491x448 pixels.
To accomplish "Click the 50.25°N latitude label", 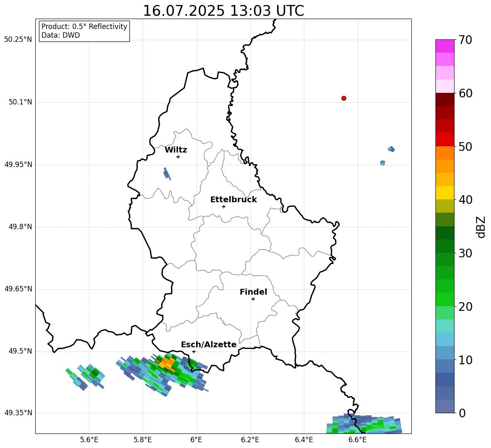I will click(x=18, y=40).
